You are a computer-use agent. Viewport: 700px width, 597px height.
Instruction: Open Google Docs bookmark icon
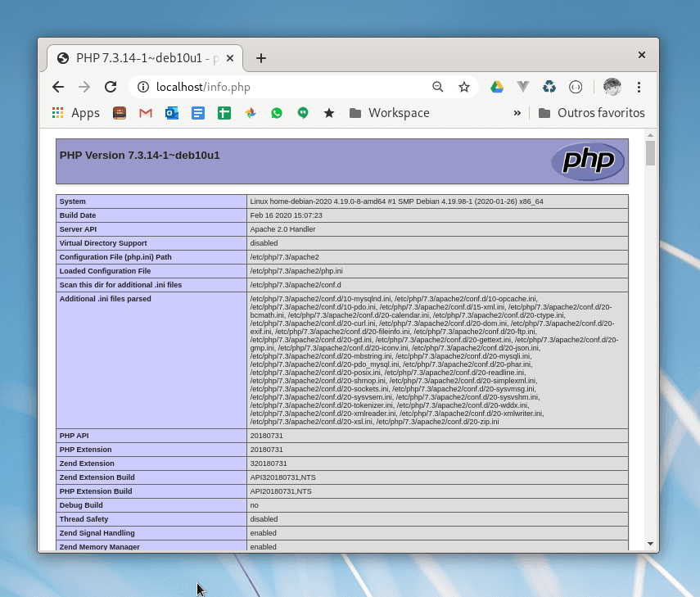198,113
